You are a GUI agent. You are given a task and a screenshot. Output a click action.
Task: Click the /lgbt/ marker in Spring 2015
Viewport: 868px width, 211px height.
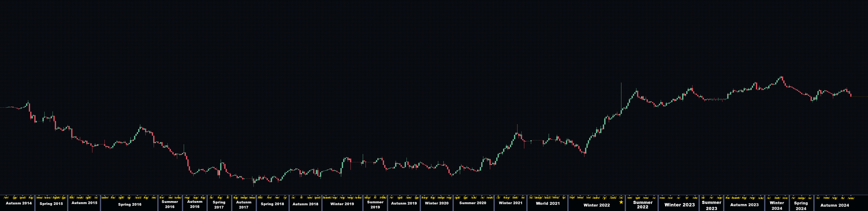coord(56,198)
